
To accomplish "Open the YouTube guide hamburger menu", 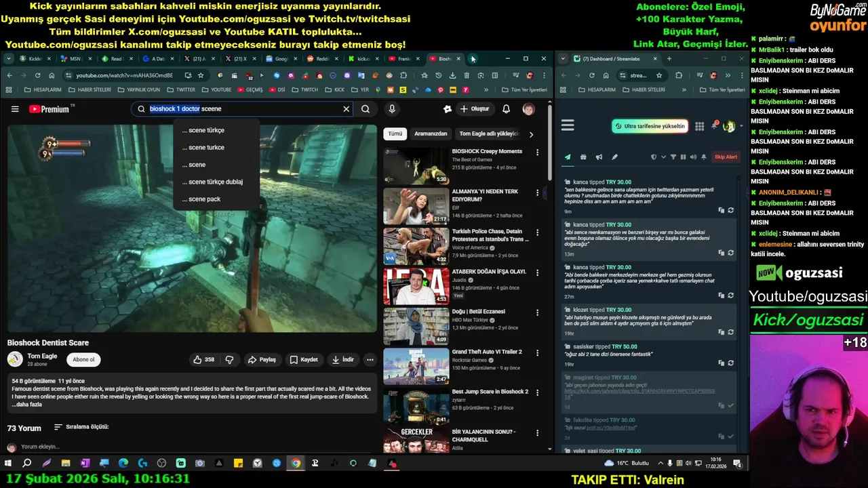I will click(15, 109).
